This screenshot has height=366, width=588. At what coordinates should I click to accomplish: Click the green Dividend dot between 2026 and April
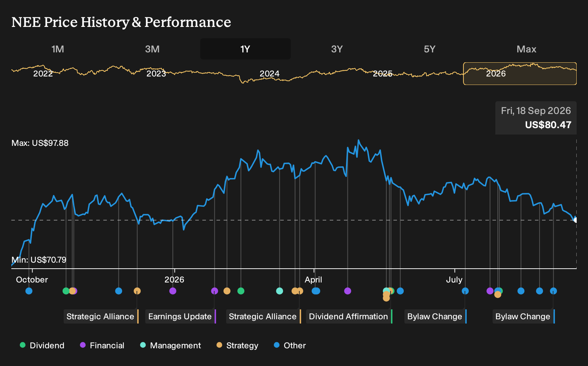pos(241,291)
